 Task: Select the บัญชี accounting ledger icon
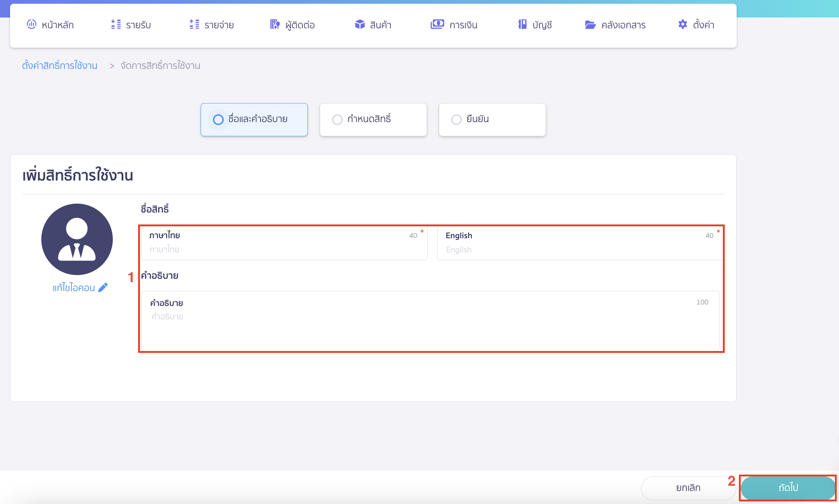[x=522, y=25]
